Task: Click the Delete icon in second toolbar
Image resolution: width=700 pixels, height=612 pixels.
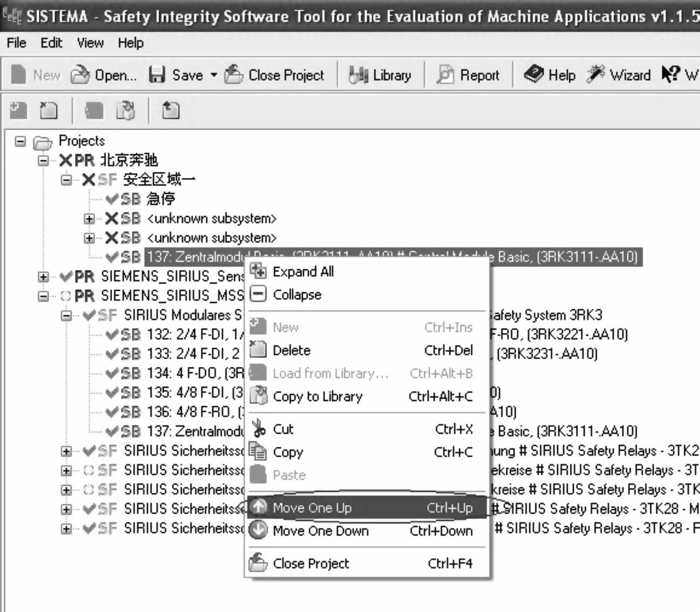Action: coord(49,111)
